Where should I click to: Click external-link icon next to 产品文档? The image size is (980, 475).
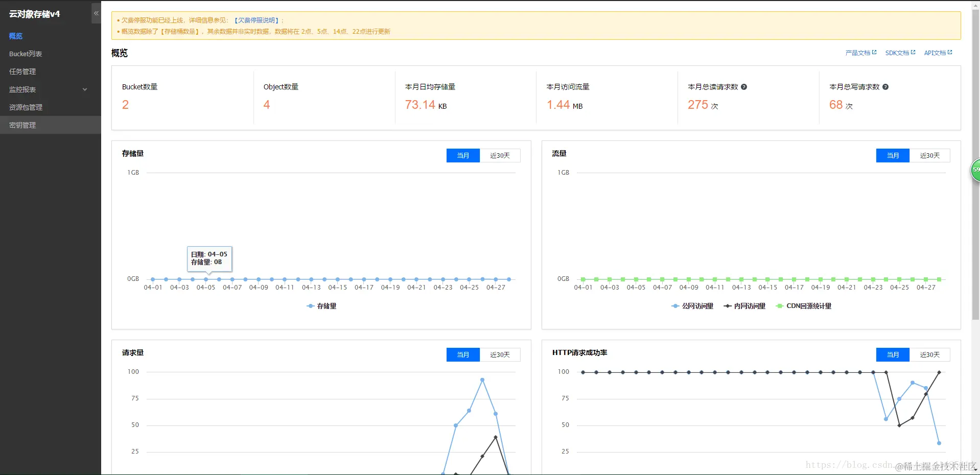click(x=874, y=52)
